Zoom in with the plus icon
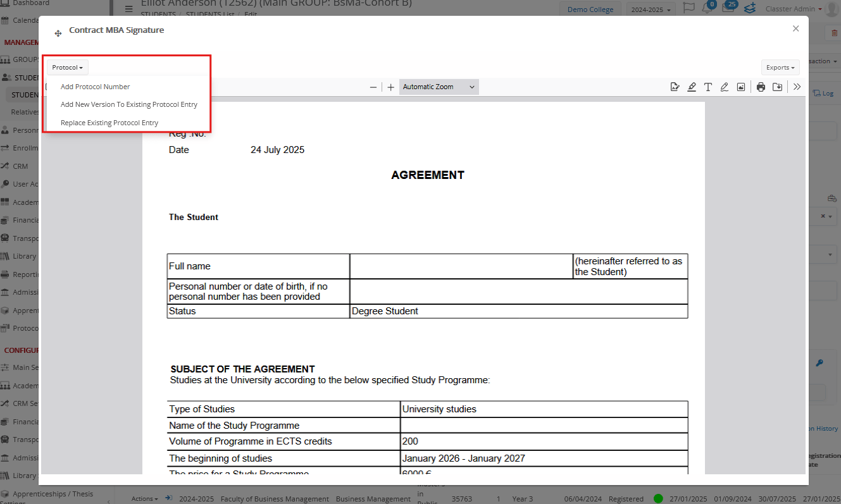This screenshot has height=504, width=841. [391, 87]
